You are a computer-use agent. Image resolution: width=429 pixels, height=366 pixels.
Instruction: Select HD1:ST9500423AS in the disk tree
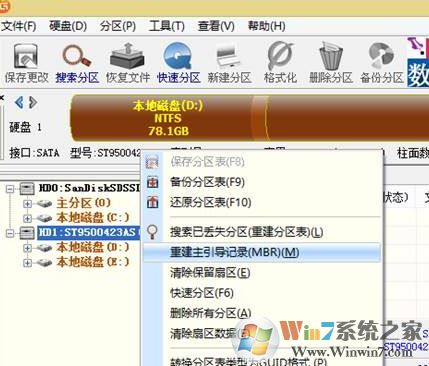(88, 232)
